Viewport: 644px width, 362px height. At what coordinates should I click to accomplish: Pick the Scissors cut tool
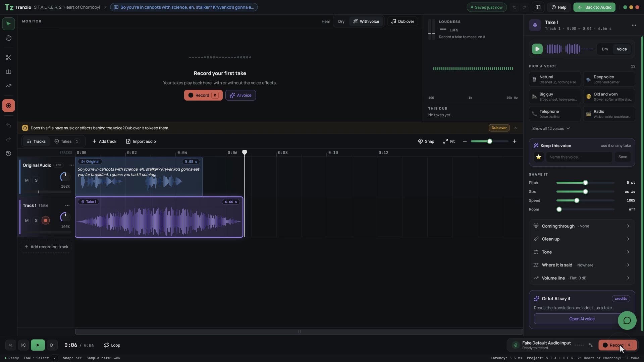(x=8, y=58)
